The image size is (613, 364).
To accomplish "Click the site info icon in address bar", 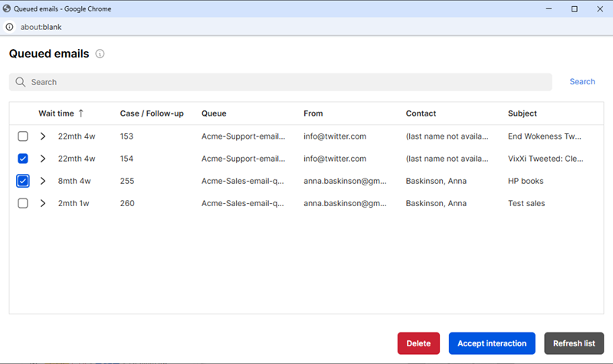I will pos(9,27).
